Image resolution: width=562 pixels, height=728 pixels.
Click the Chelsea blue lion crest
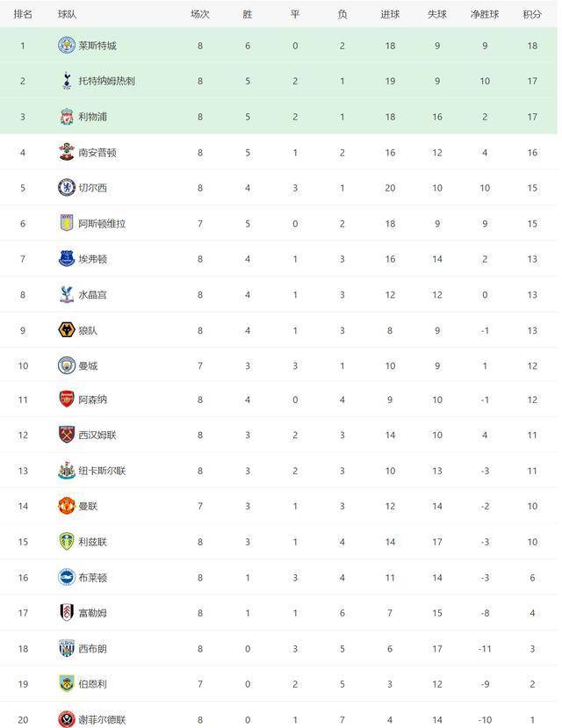click(67, 188)
